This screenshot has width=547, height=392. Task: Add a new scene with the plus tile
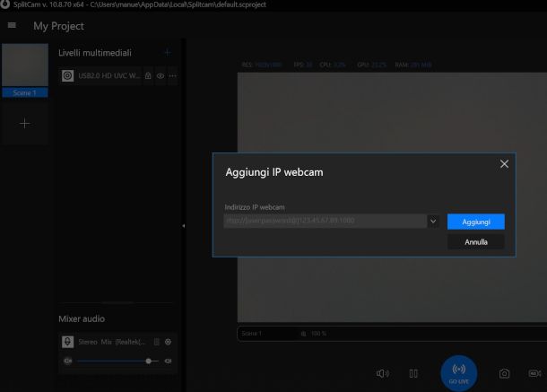point(25,123)
